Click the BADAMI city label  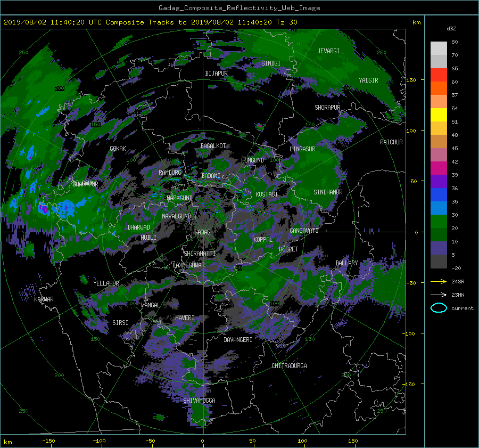tap(211, 176)
